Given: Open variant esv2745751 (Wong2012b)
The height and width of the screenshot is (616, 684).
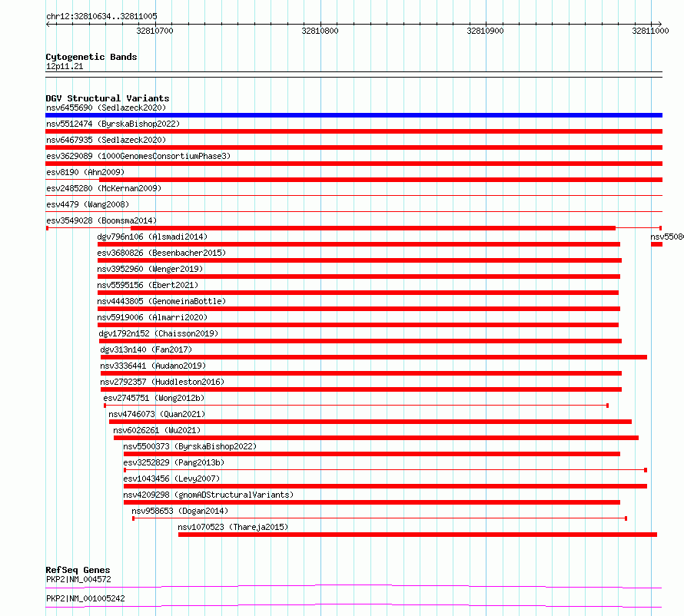Looking at the screenshot, I should (x=154, y=398).
